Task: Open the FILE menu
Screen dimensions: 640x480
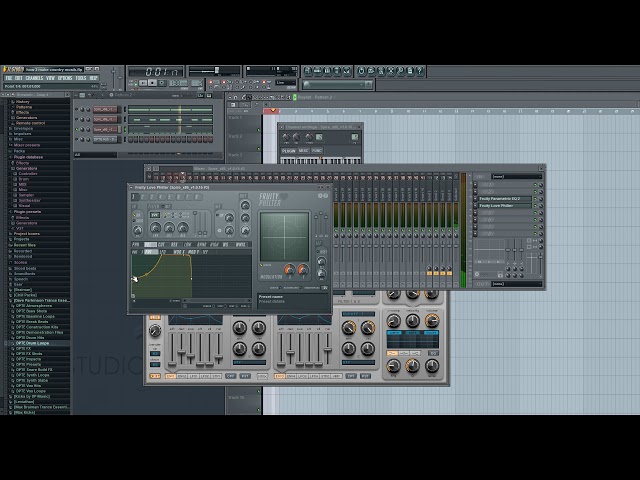Action: tap(9, 78)
